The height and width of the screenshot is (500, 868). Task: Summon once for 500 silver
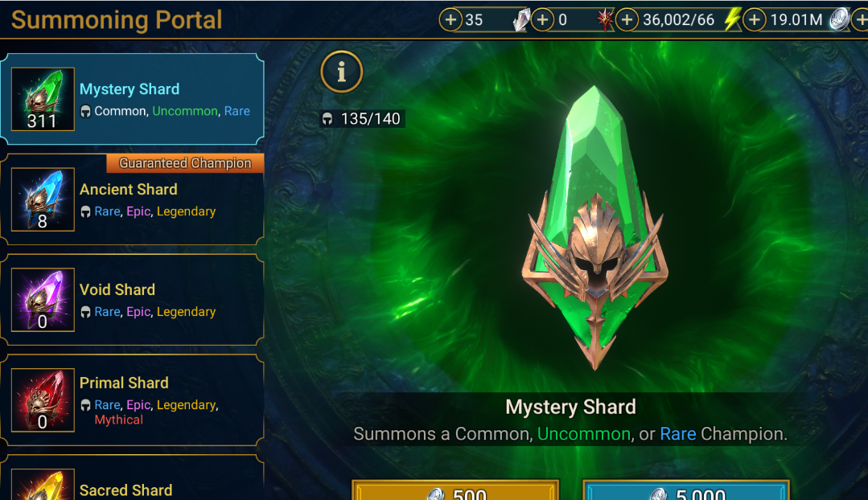tap(455, 490)
